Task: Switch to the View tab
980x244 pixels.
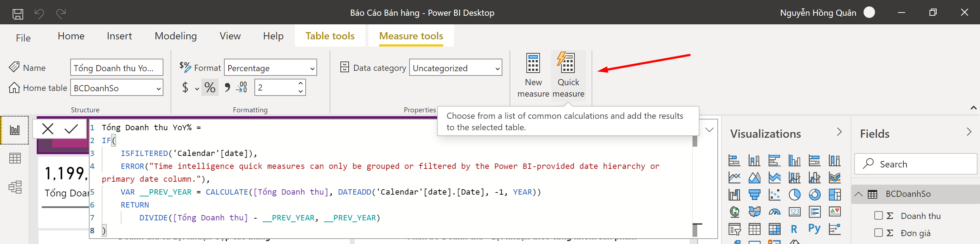Action: click(230, 36)
